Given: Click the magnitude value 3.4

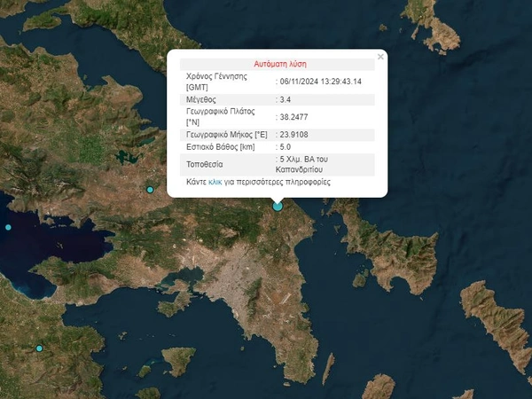Looking at the screenshot, I should 286,98.
